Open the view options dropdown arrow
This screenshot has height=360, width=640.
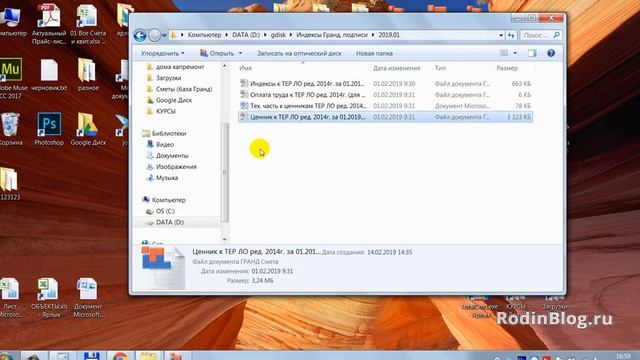515,53
